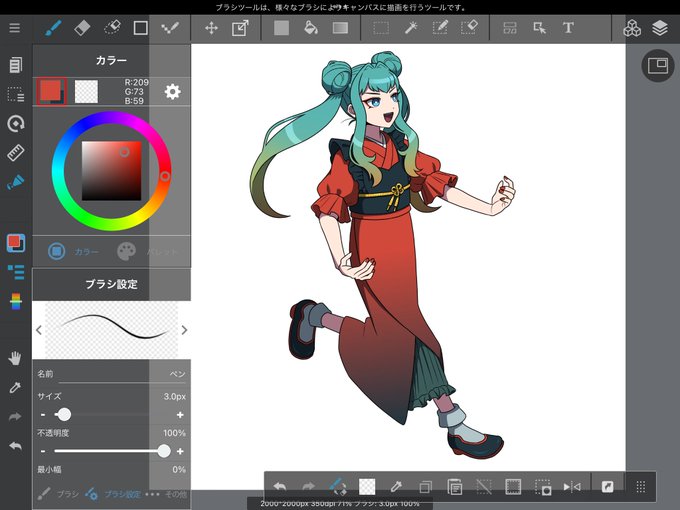Open the Layers panel

coord(660,28)
